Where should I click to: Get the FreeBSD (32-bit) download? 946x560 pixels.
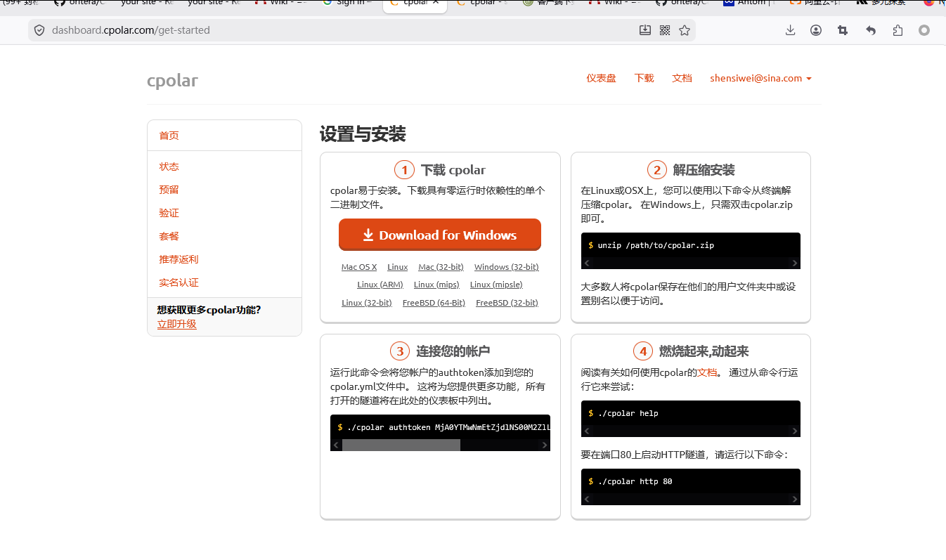(x=507, y=303)
